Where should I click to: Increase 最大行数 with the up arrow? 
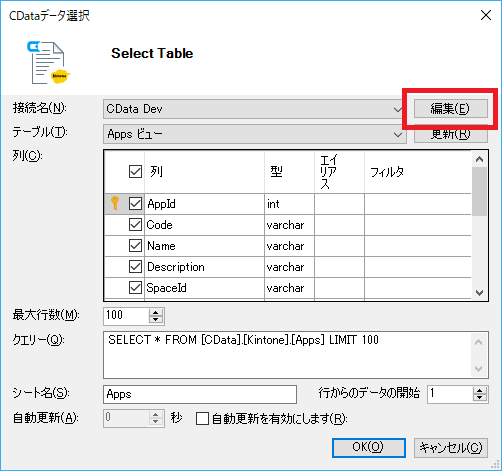point(156,312)
